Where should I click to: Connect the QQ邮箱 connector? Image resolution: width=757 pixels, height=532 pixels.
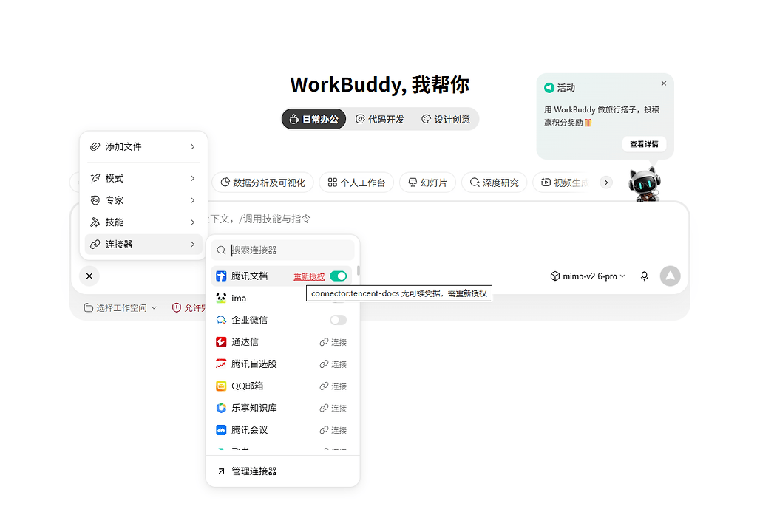click(x=333, y=386)
